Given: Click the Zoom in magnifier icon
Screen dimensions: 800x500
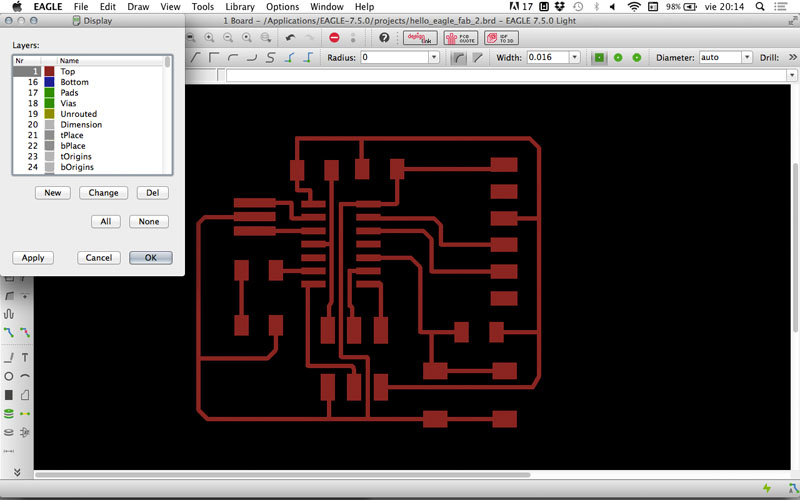Looking at the screenshot, I should (209, 38).
